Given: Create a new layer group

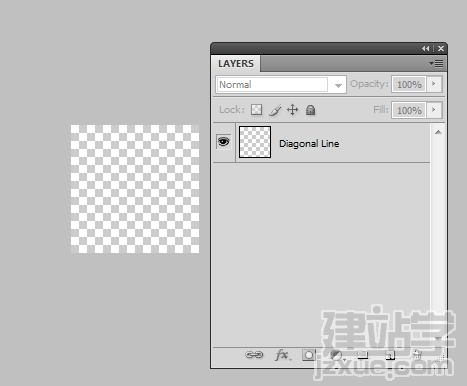Looking at the screenshot, I should (363, 355).
